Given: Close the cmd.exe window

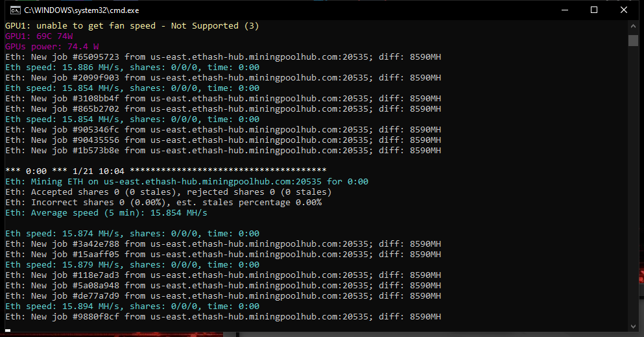Looking at the screenshot, I should (623, 10).
